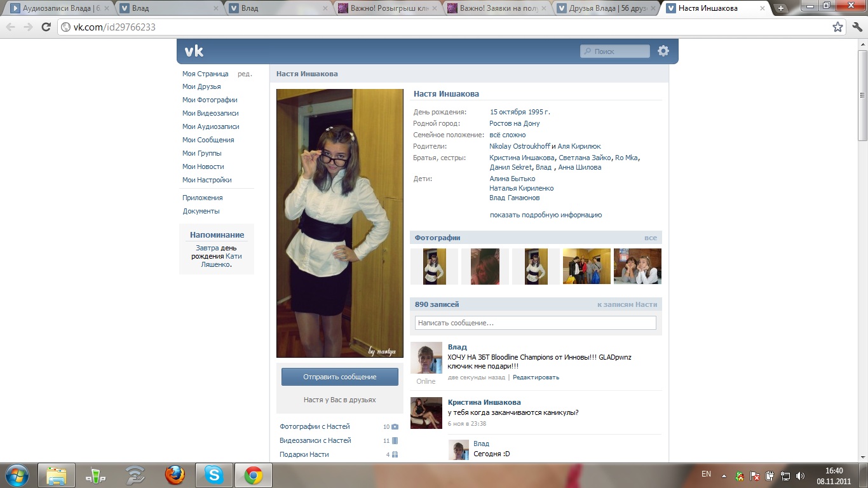This screenshot has width=868, height=488.
Task: Open Мои Аудиозаписи in sidebar
Action: [210, 126]
